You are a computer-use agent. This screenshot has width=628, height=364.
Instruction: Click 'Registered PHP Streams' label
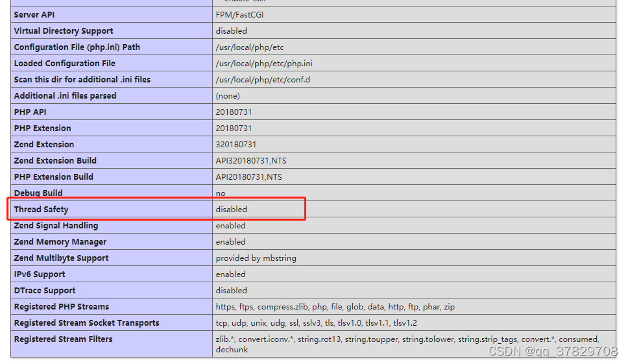click(x=61, y=307)
